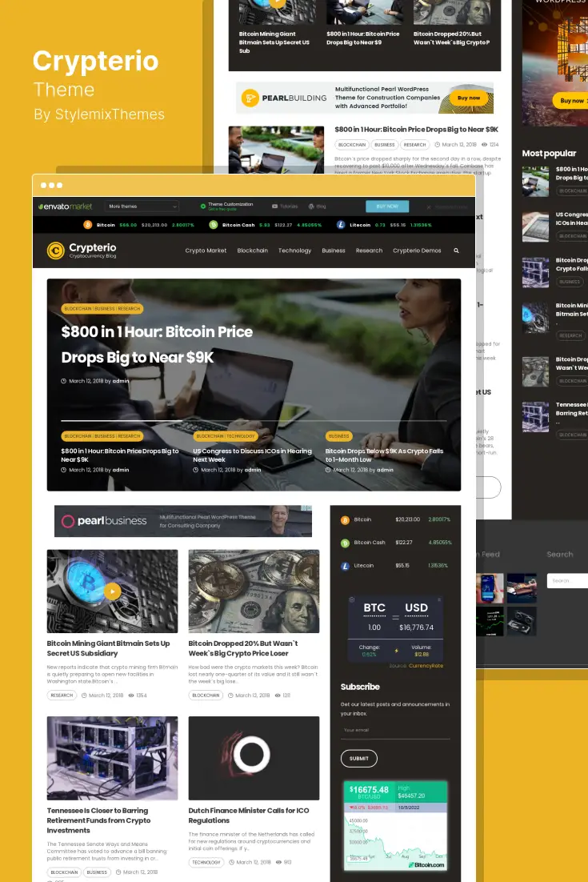Close the BTC USD converter widget

tap(439, 599)
